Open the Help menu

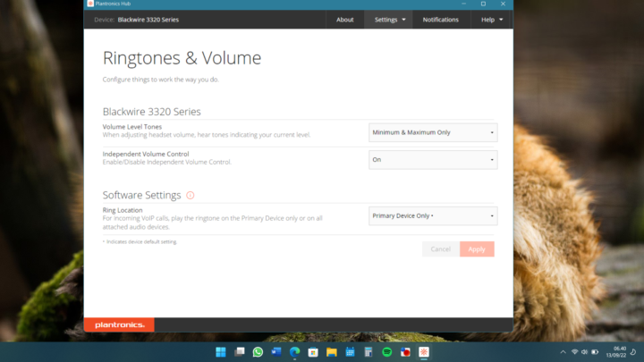(492, 20)
